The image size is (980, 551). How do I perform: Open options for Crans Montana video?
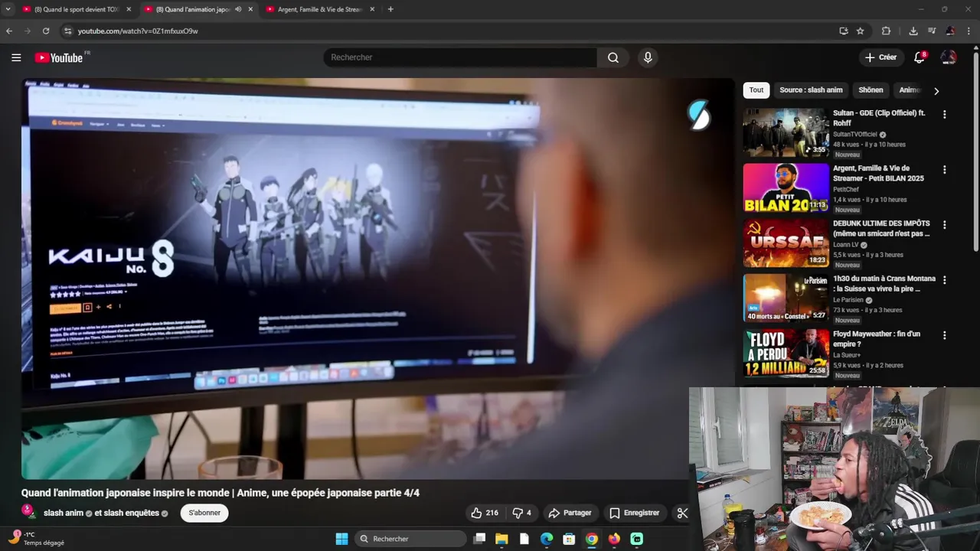point(944,280)
